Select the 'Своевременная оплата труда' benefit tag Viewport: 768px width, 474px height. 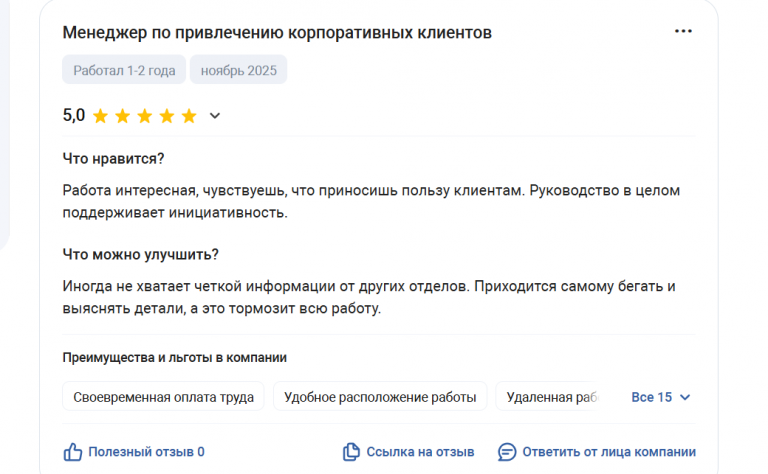tap(164, 397)
